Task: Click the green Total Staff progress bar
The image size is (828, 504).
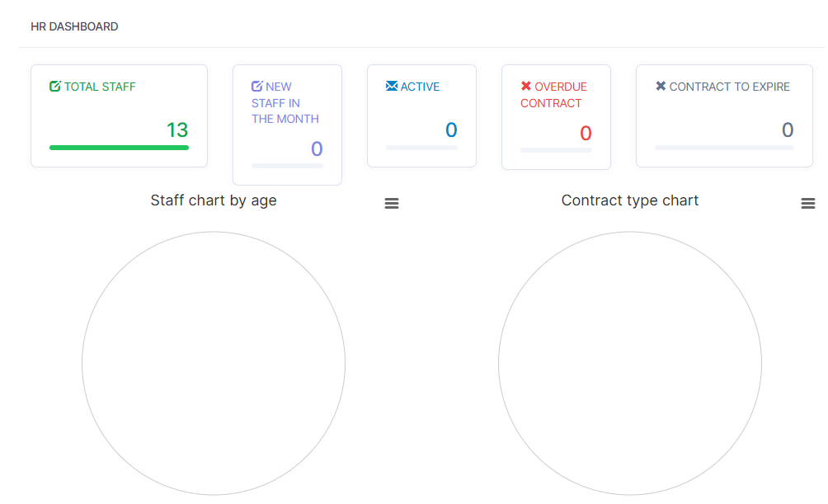Action: 119,148
